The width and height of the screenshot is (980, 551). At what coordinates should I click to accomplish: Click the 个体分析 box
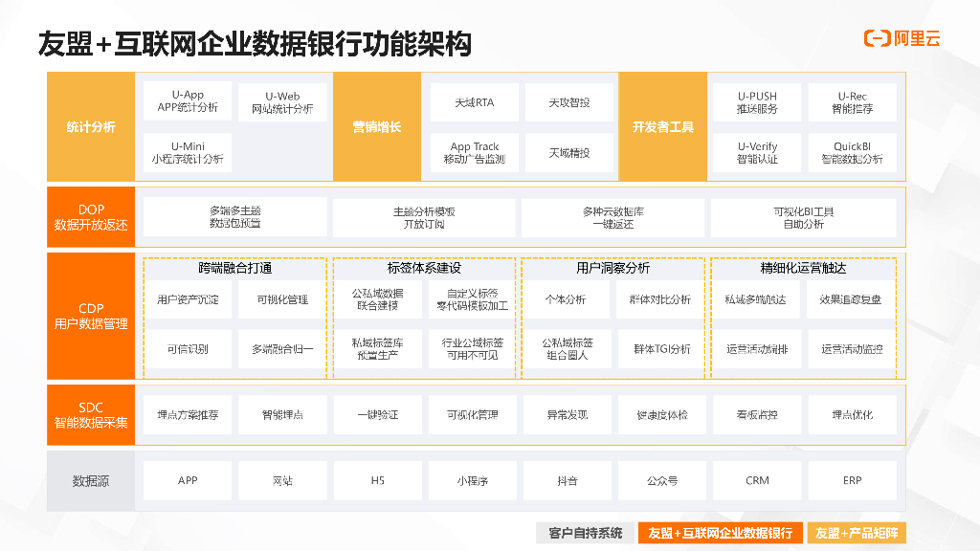[x=567, y=299]
